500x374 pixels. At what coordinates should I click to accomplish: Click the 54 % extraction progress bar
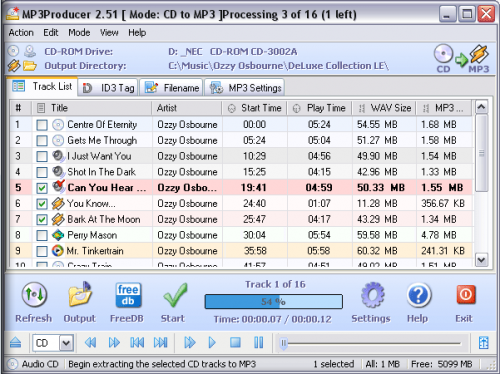tap(274, 302)
